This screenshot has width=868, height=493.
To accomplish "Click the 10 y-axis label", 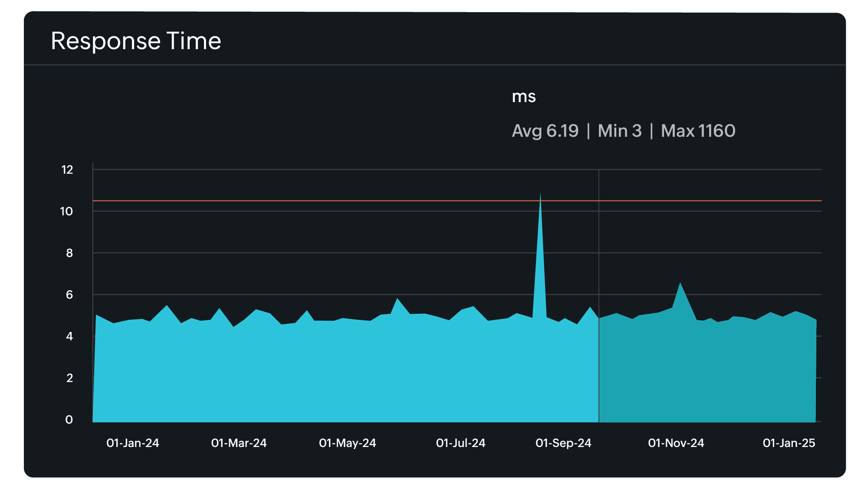I will pos(66,211).
